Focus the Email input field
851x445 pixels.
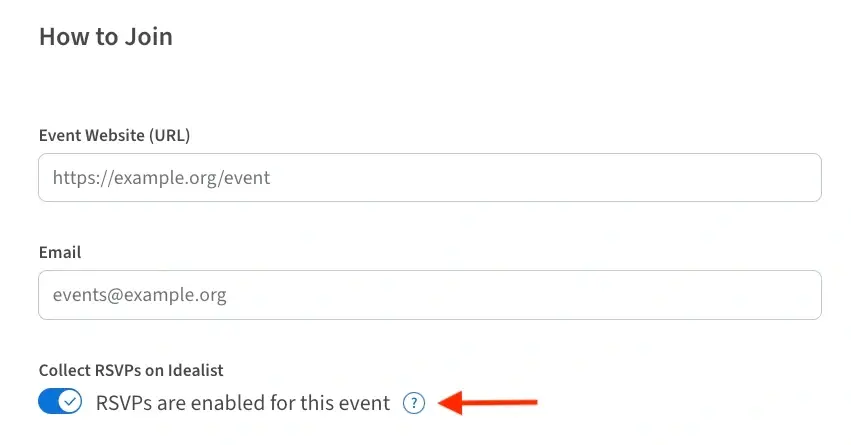[x=430, y=295]
